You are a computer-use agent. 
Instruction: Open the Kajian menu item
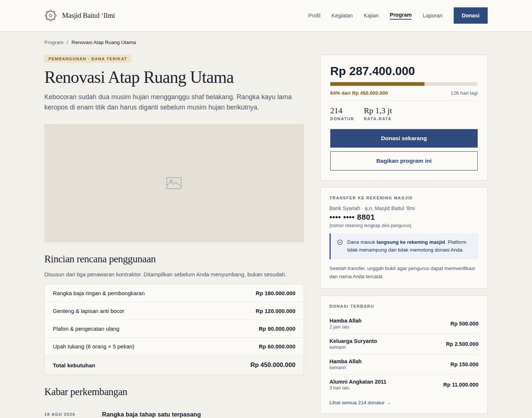[371, 16]
